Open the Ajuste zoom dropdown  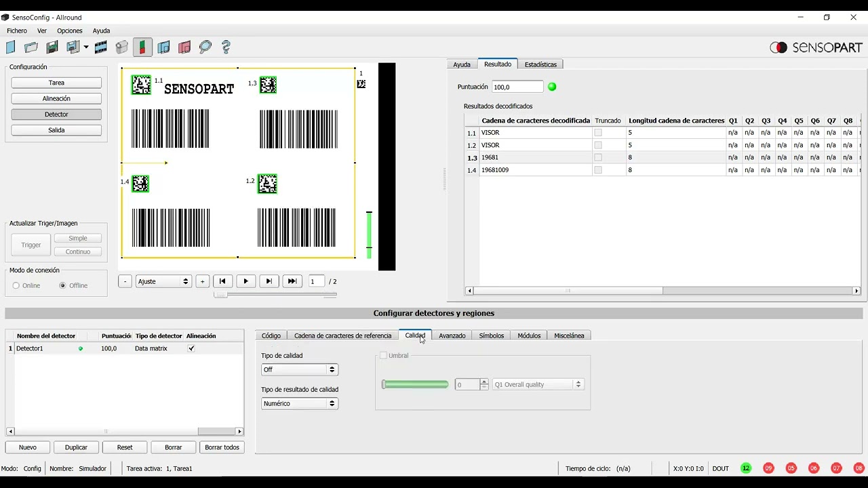pos(163,281)
